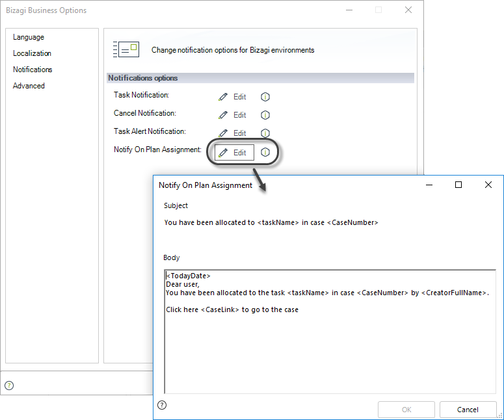
Task: Edit the Task Alert Notification template
Action: tap(232, 133)
